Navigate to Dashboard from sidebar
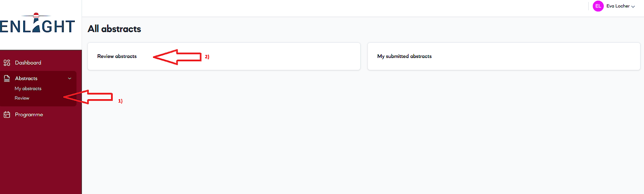The height and width of the screenshot is (194, 644). coord(28,62)
